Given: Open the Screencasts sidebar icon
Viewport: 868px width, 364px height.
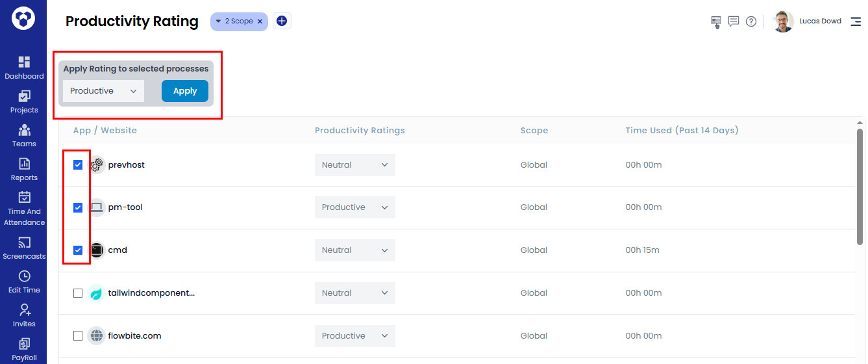Looking at the screenshot, I should click(24, 243).
